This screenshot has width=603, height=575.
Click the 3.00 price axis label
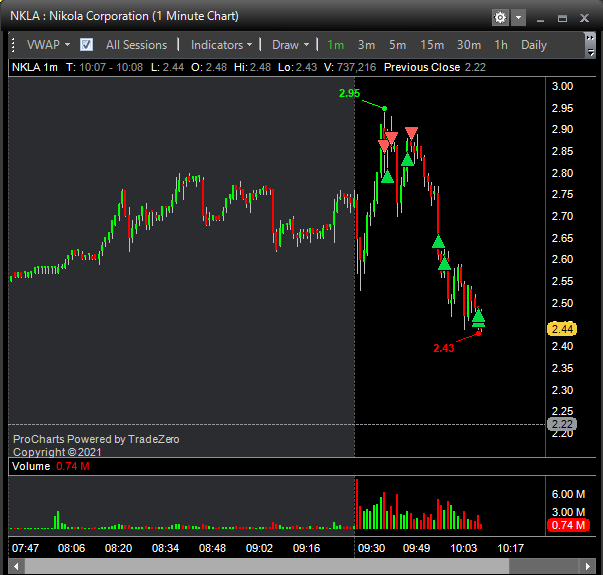562,86
